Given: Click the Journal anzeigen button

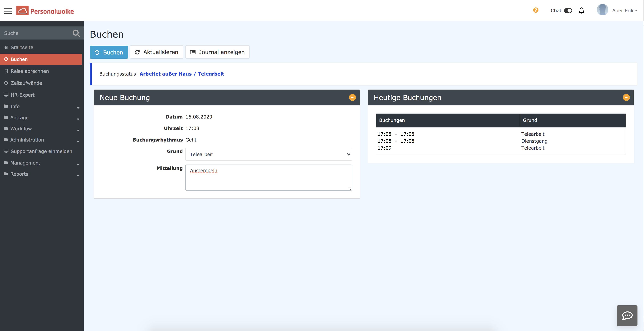Looking at the screenshot, I should 217,52.
